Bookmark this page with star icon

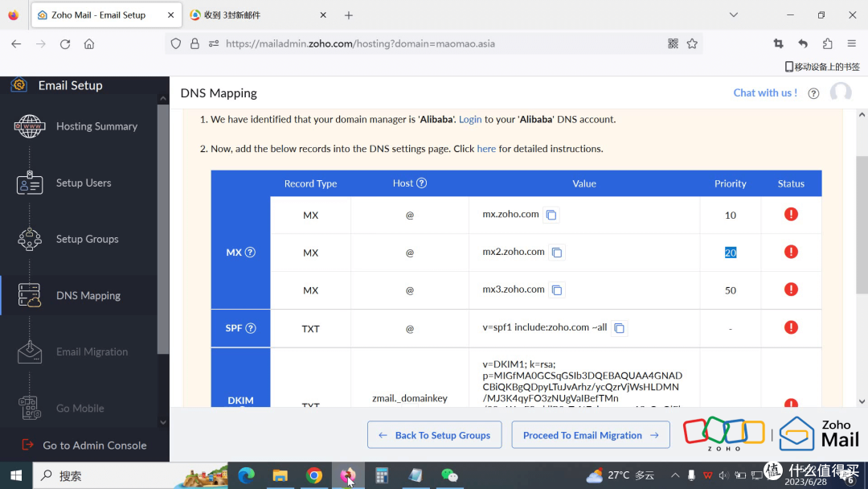tap(692, 43)
